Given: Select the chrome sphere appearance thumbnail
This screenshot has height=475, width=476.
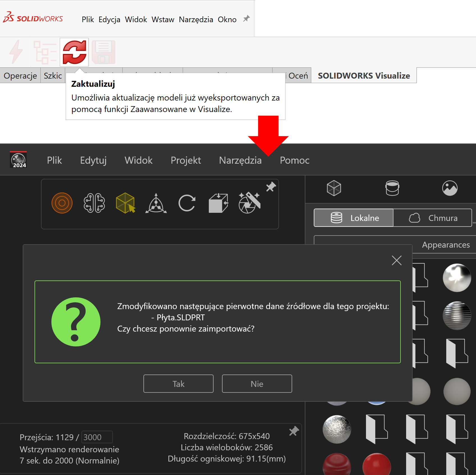Looking at the screenshot, I should 457,278.
